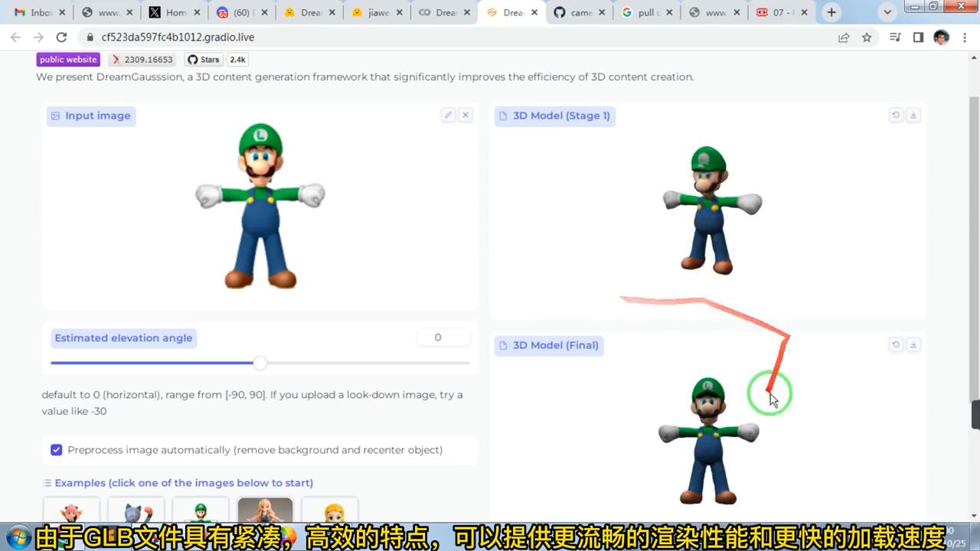Viewport: 980px width, 551px height.
Task: Click the address bar URL
Action: (178, 37)
